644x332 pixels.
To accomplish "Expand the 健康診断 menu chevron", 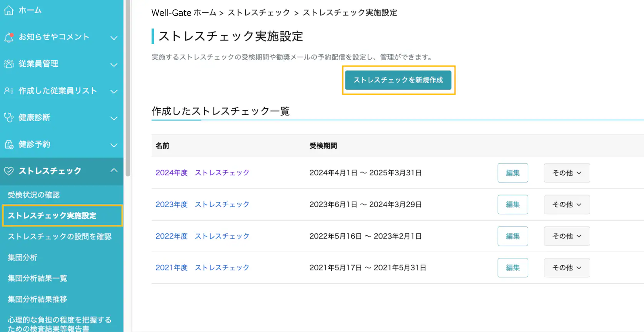I will point(114,118).
